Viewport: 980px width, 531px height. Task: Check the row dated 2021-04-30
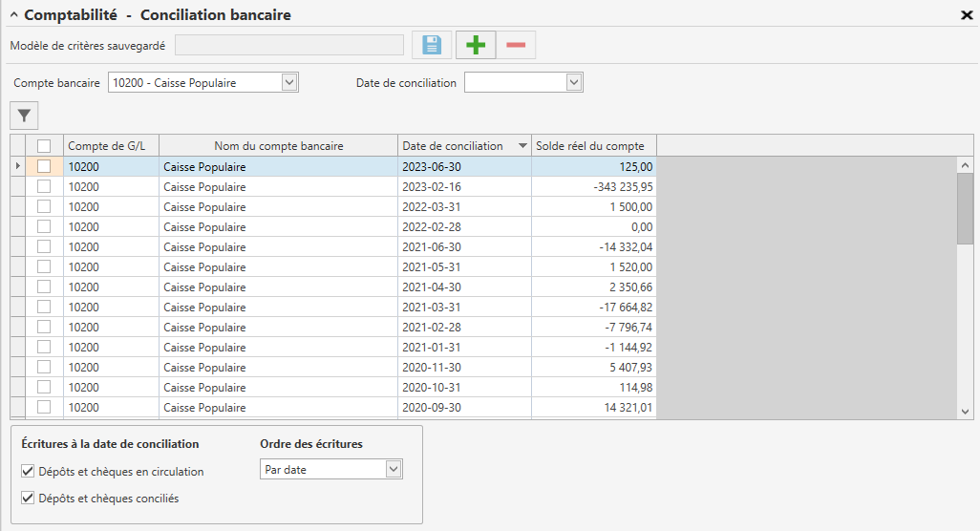[x=44, y=287]
